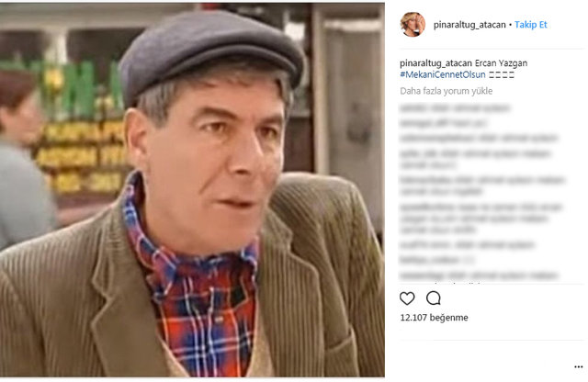Image resolution: width=588 pixels, height=382 pixels.
Task: Click the flat cap in the photo
Action: (x=210, y=52)
